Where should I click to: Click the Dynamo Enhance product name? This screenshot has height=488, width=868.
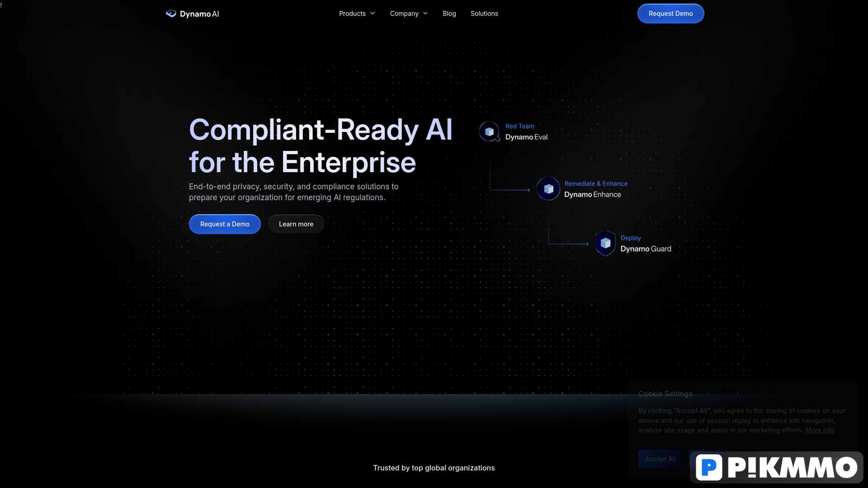(x=593, y=194)
